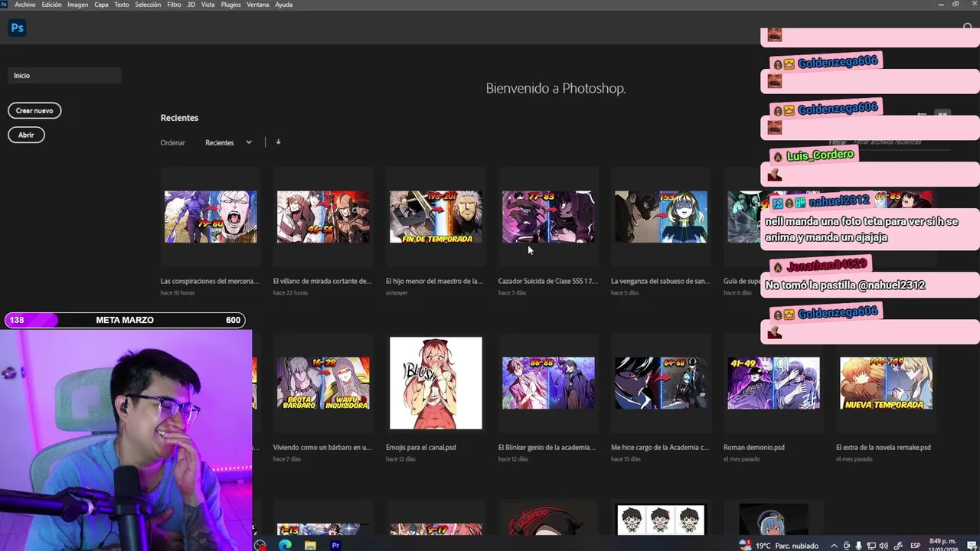
Task: Click the microphone icon in system tray
Action: click(858, 546)
